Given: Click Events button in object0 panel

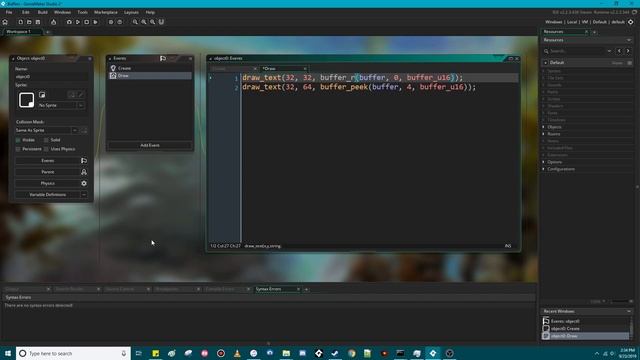Looking at the screenshot, I should 48,160.
